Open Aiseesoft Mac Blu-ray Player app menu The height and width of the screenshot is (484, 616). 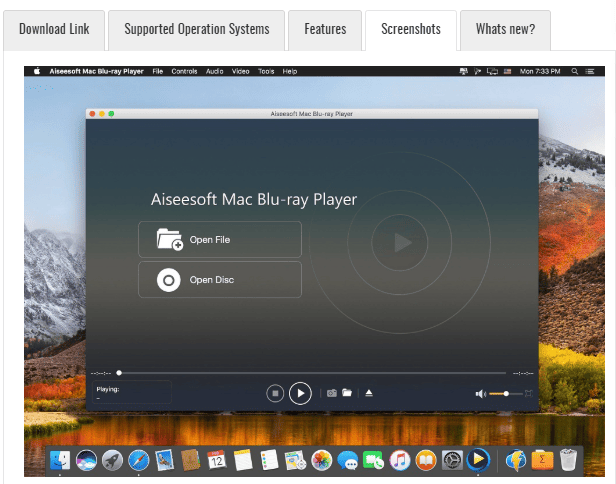pos(96,71)
